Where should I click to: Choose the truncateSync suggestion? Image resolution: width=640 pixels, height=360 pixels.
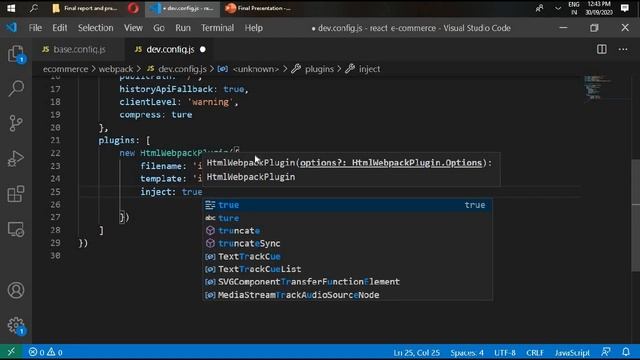pyautogui.click(x=347, y=243)
